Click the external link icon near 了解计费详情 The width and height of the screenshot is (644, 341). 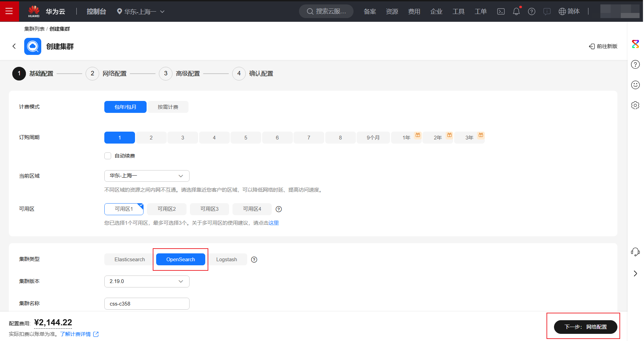pos(96,334)
